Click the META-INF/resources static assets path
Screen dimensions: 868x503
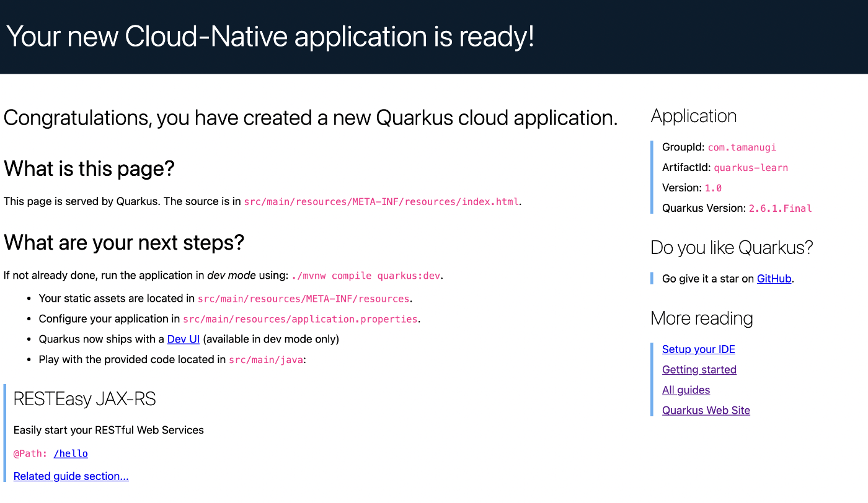pyautogui.click(x=304, y=299)
